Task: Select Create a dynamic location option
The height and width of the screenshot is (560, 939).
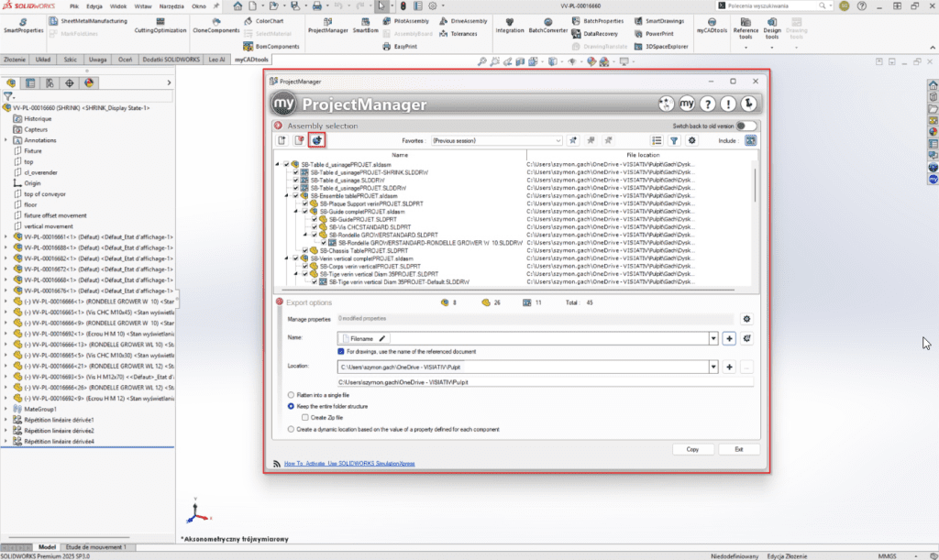Action: coord(291,429)
